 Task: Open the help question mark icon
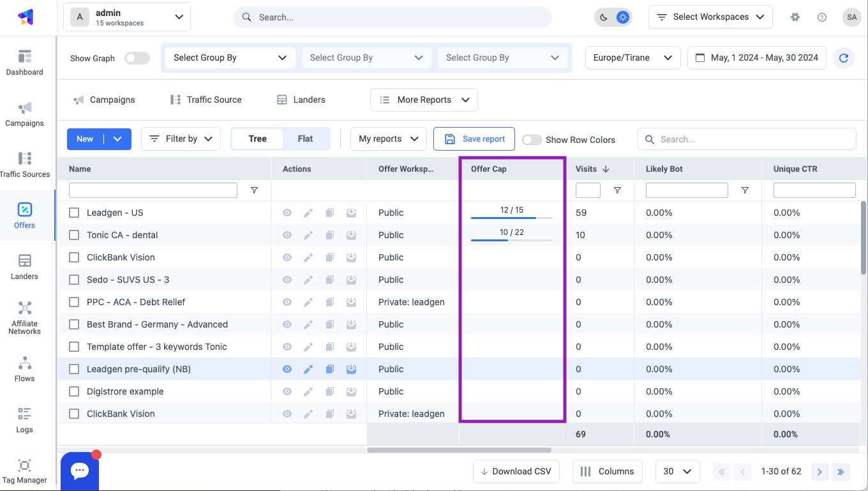tap(822, 17)
